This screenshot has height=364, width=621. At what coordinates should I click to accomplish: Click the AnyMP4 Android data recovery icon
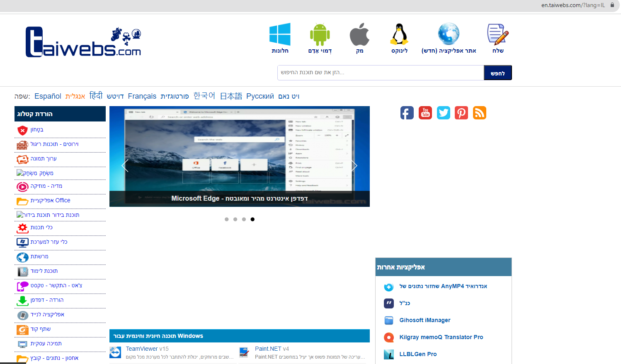(x=389, y=287)
